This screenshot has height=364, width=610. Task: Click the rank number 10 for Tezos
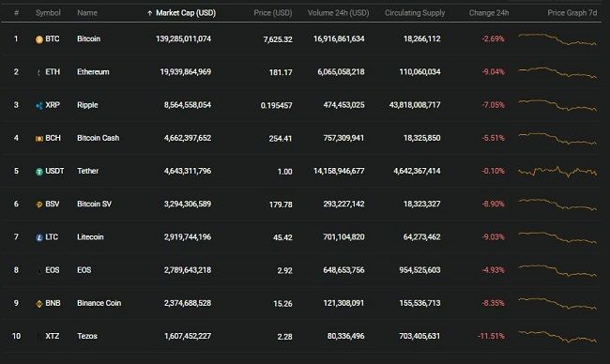pos(16,337)
